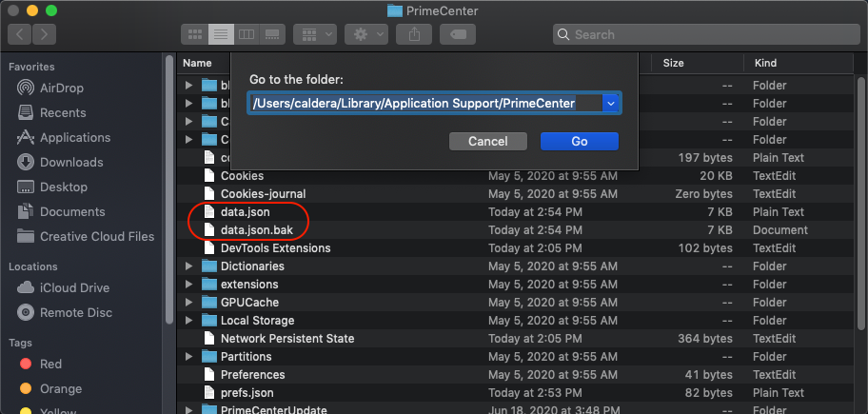Expand the Local Storage folder

[189, 321]
